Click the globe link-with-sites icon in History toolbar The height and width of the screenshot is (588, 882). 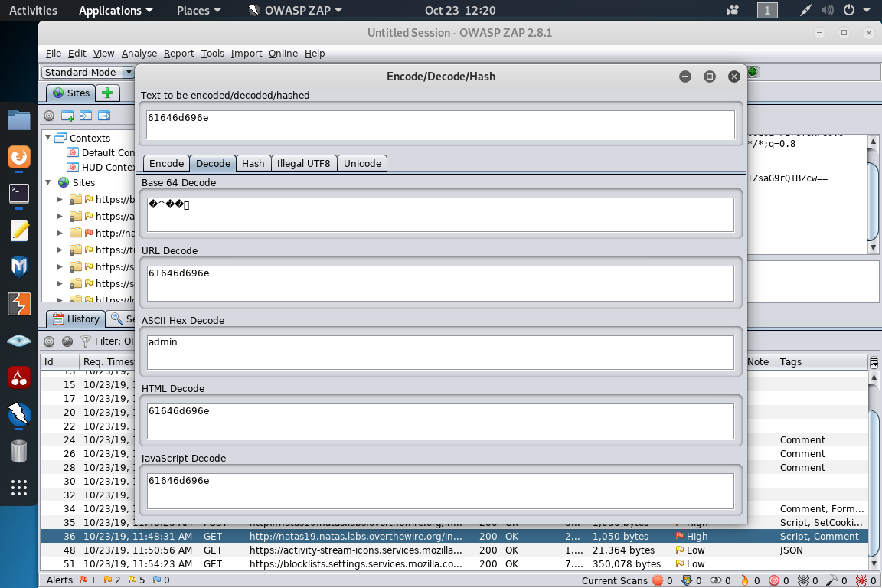(67, 341)
